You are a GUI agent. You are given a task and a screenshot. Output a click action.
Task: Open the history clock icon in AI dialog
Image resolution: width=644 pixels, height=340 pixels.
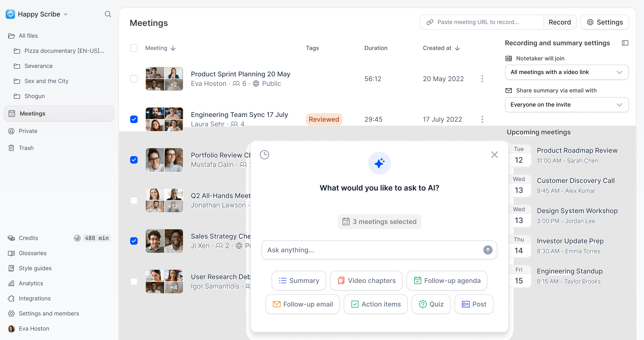click(264, 155)
